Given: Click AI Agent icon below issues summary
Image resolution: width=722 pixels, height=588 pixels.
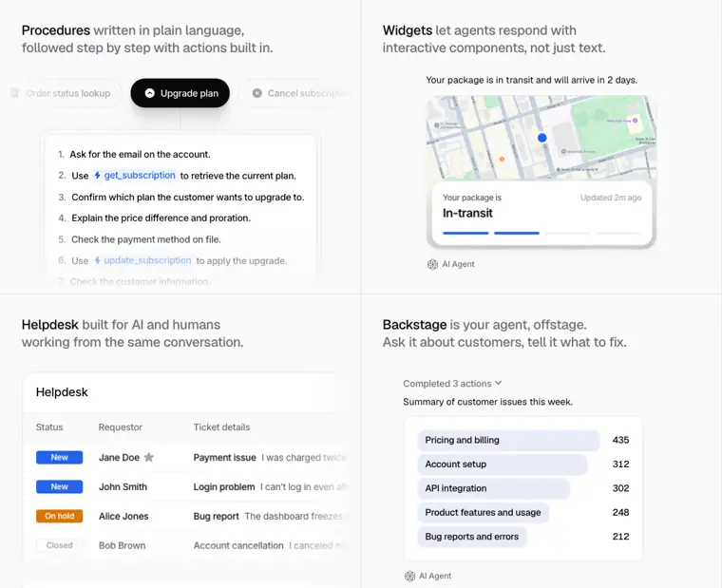Looking at the screenshot, I should tap(409, 576).
